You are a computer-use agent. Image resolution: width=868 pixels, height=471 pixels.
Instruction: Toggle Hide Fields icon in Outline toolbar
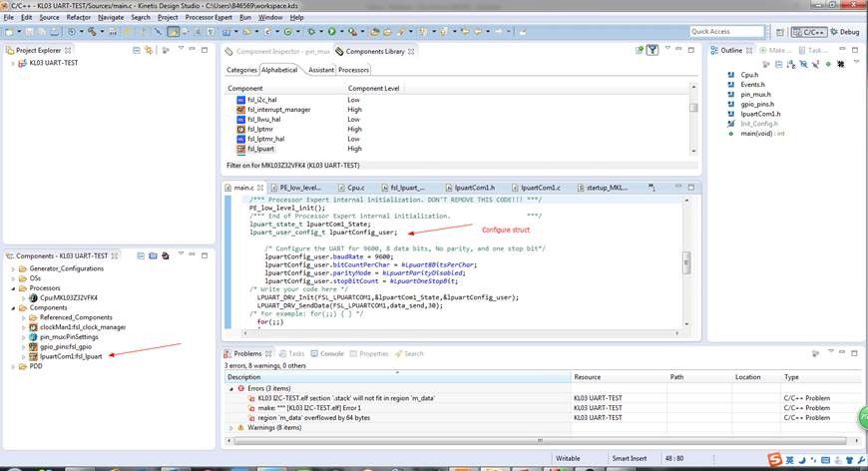click(803, 64)
